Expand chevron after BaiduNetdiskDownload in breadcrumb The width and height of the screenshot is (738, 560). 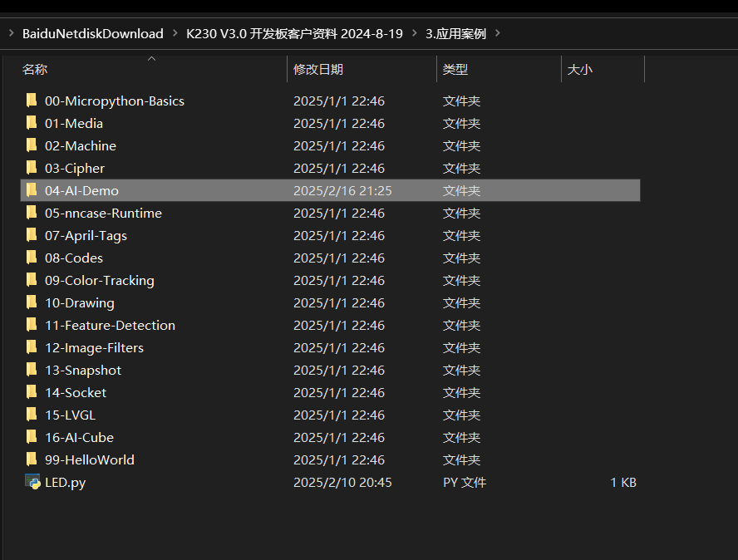pos(175,34)
